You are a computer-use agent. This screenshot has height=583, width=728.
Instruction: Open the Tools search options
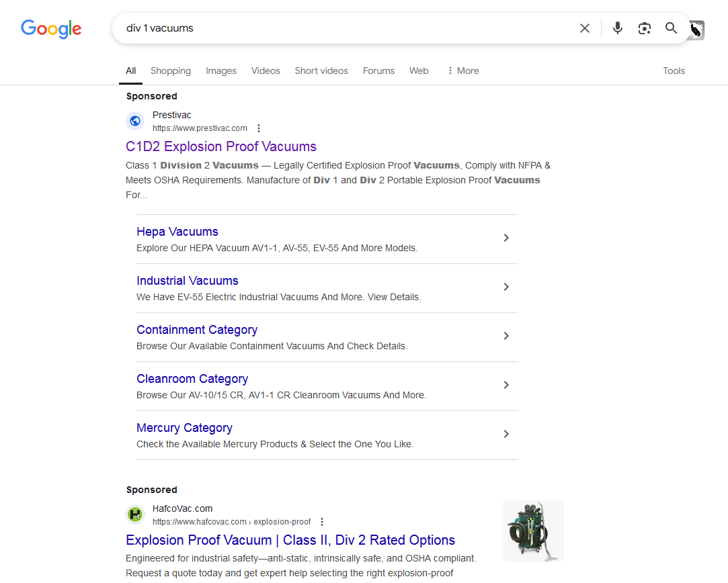pyautogui.click(x=674, y=71)
